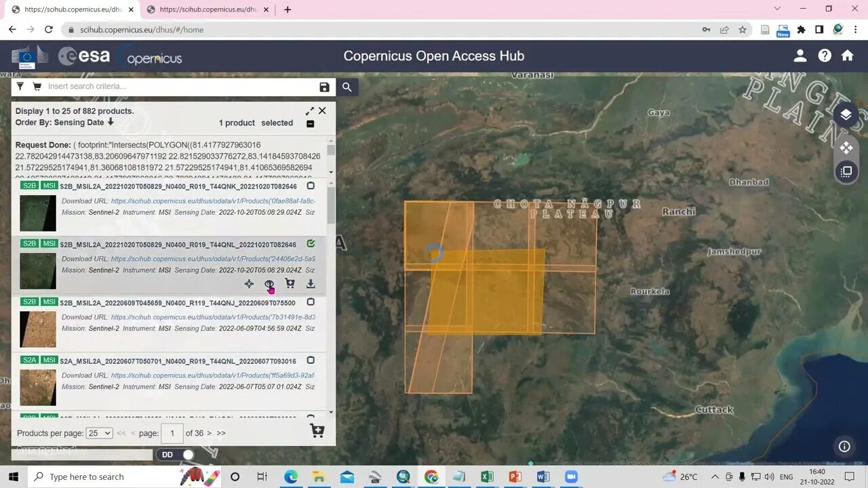Go to the hub home icon
Image resolution: width=868 pixels, height=488 pixels.
(848, 56)
